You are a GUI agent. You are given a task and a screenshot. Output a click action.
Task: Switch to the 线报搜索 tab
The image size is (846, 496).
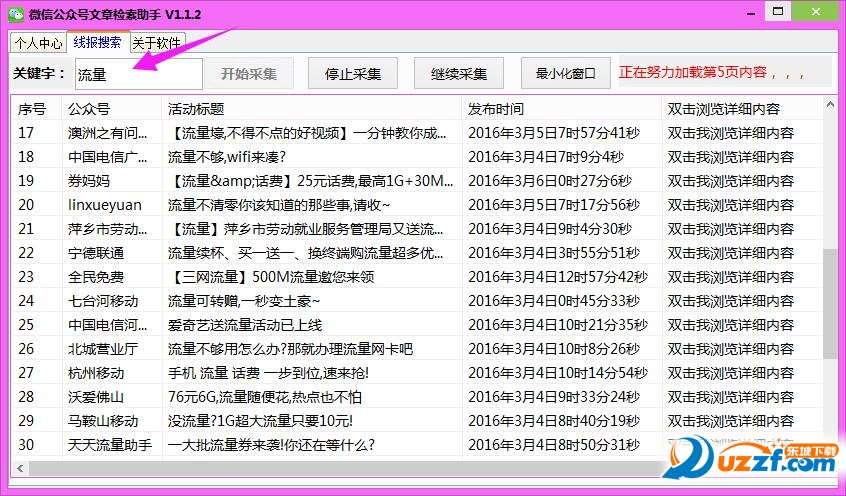pos(98,42)
